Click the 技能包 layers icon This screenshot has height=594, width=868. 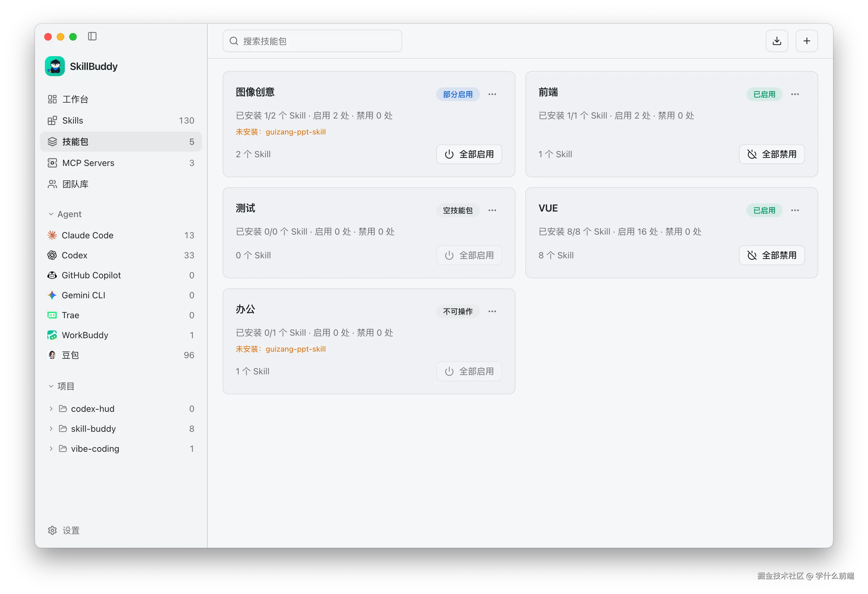[x=52, y=141]
